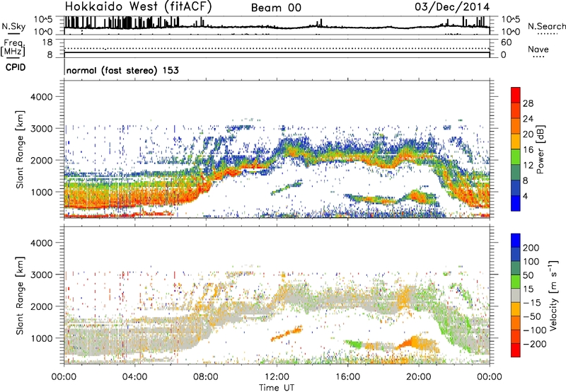Click the "16" value on the Power colorbar
566x392 pixels.
528,150
